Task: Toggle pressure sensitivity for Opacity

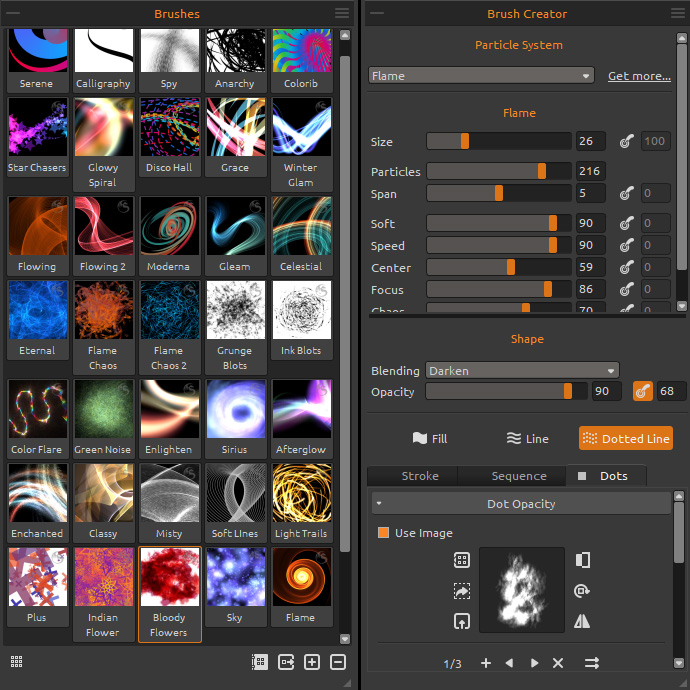Action: pos(643,392)
